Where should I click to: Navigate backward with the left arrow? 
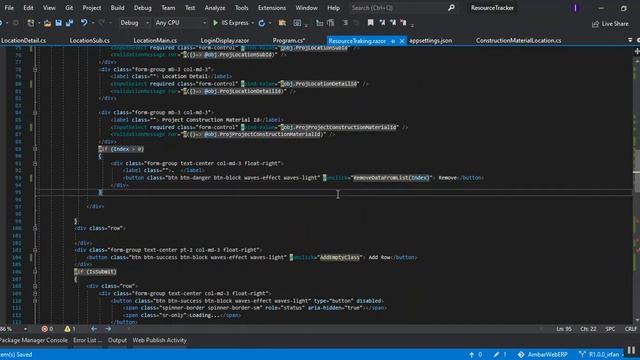click(94, 329)
